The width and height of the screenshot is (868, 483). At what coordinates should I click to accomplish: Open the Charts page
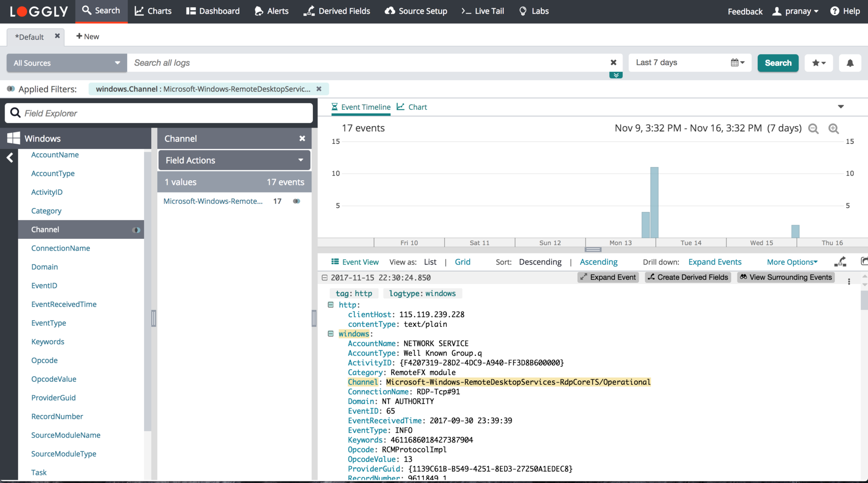pyautogui.click(x=153, y=11)
